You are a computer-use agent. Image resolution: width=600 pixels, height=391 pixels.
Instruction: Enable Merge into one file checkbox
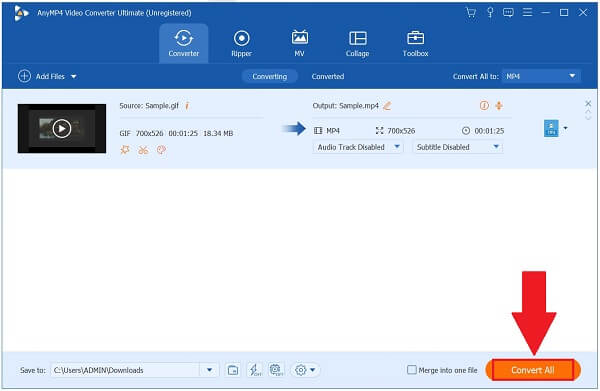[412, 370]
